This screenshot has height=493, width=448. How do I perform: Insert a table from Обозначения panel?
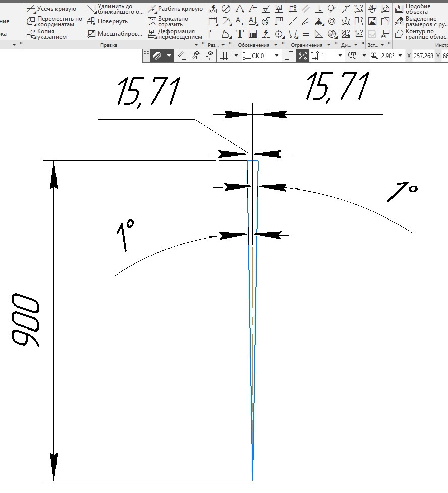click(x=252, y=34)
